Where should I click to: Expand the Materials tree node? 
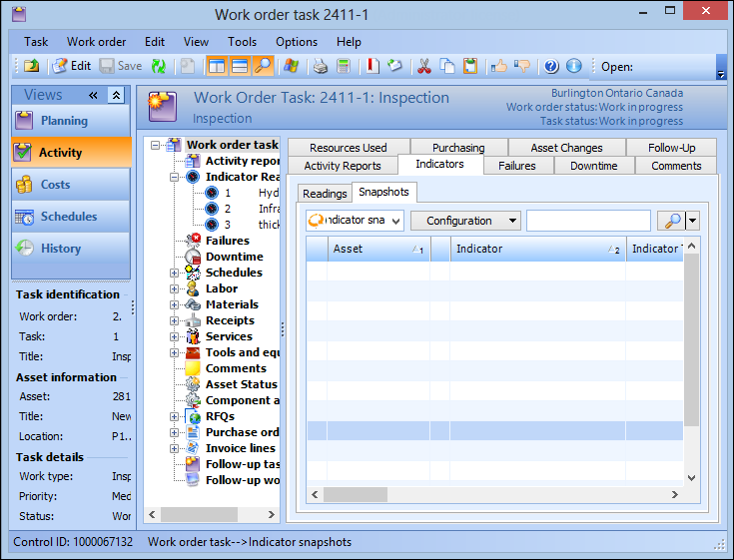coord(175,304)
